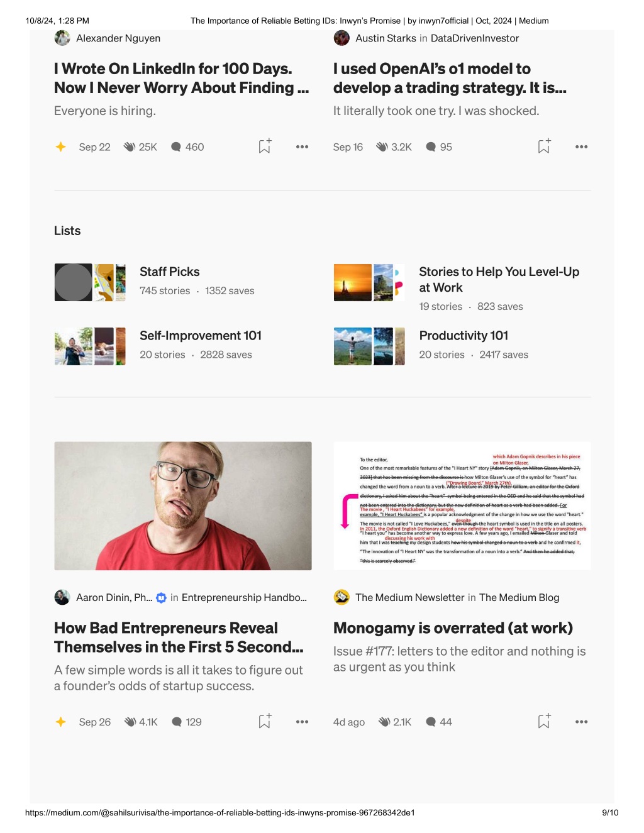Open the bearded man article thumbnail
Screen dimensions: 644x833
183,506
